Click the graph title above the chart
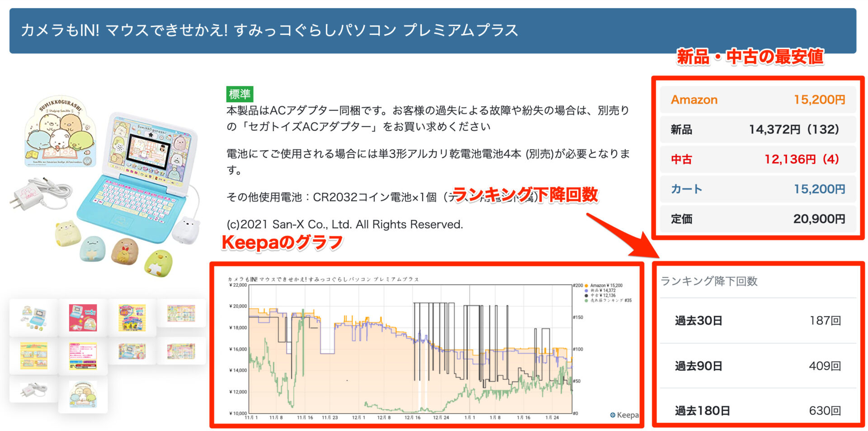868x431 pixels. coord(323,279)
